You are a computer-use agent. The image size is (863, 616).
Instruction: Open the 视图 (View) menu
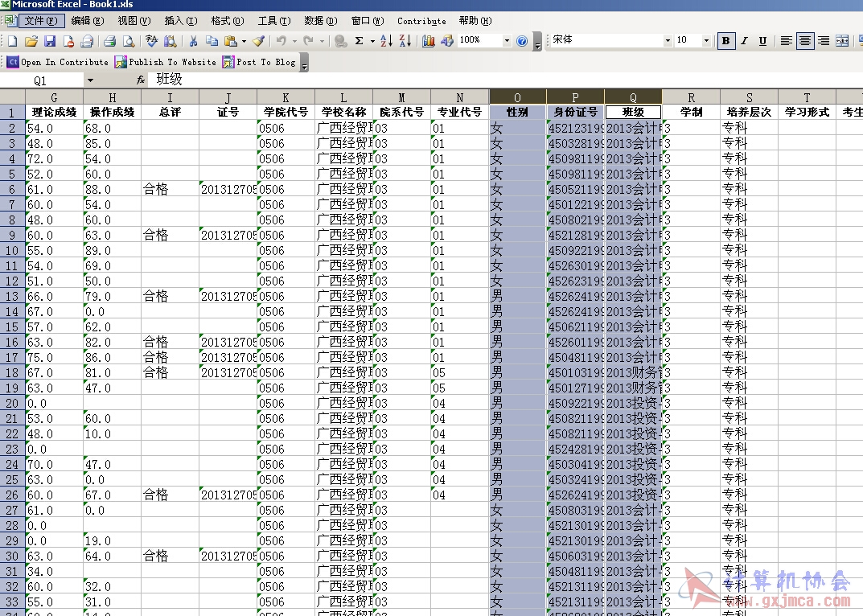pos(134,21)
